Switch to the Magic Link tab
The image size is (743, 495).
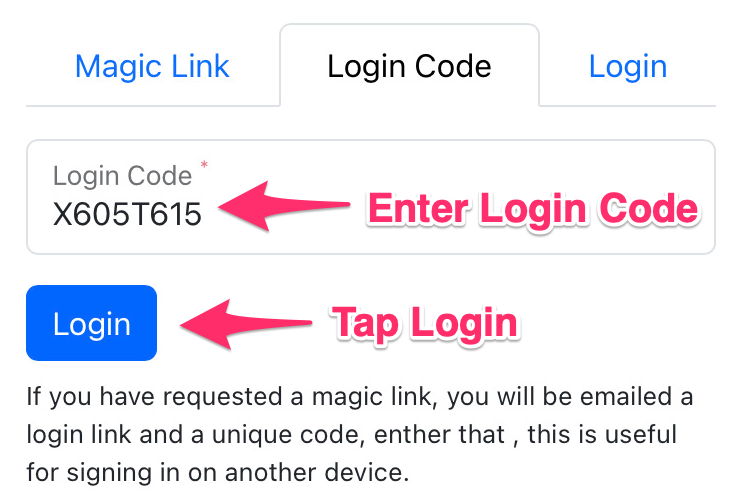click(152, 66)
